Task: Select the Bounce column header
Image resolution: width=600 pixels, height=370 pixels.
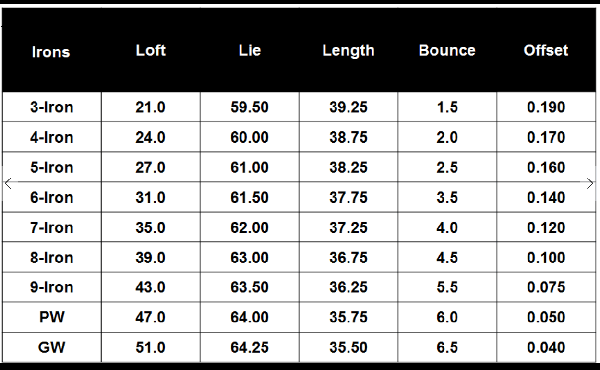Action: (447, 51)
